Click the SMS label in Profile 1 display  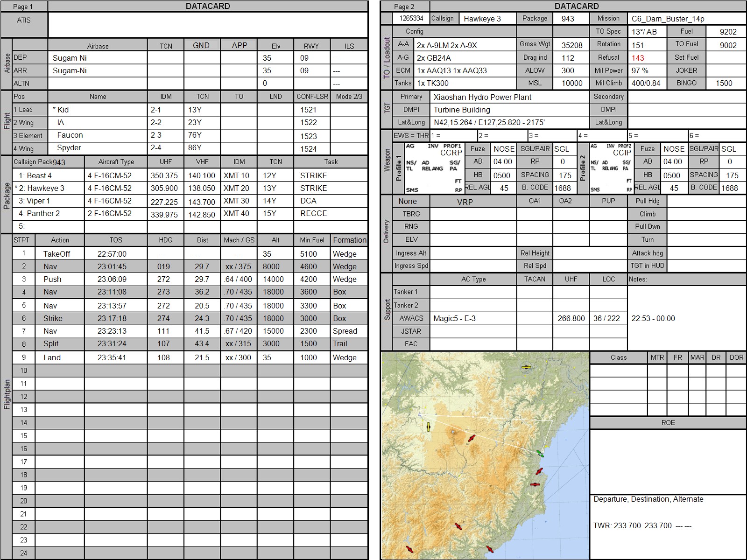tap(412, 190)
